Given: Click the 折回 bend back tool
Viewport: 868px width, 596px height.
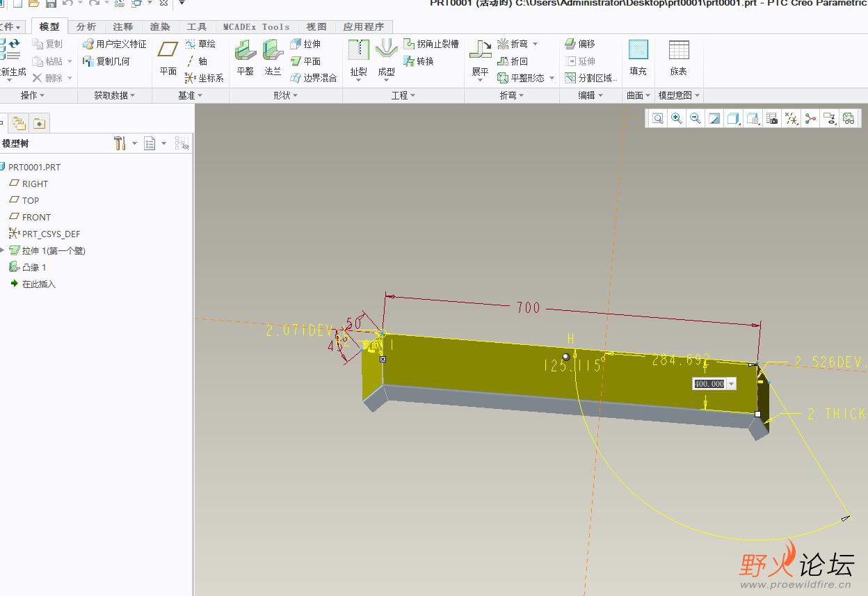Looking at the screenshot, I should click(x=513, y=61).
